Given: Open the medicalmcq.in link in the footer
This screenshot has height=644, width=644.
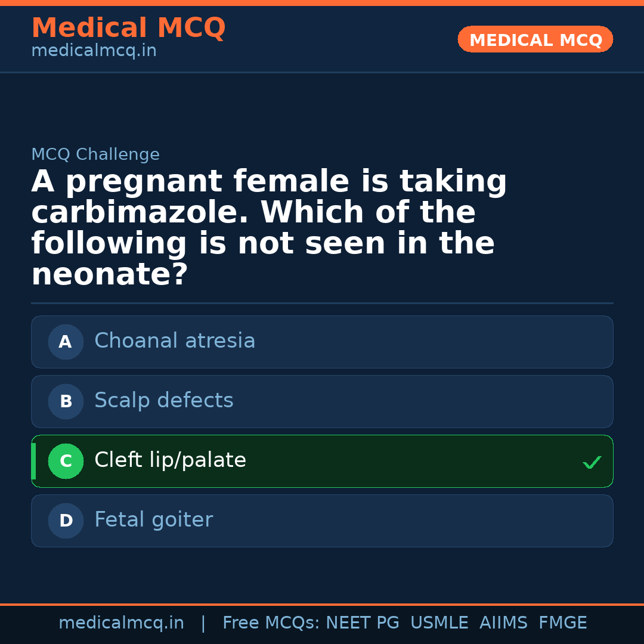Looking at the screenshot, I should coord(121,623).
